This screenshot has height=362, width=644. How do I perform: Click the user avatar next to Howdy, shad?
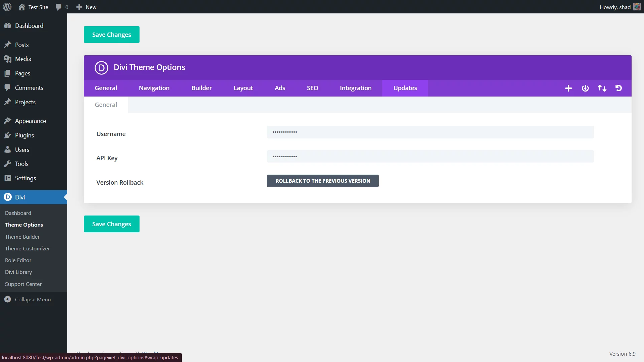[x=637, y=7]
